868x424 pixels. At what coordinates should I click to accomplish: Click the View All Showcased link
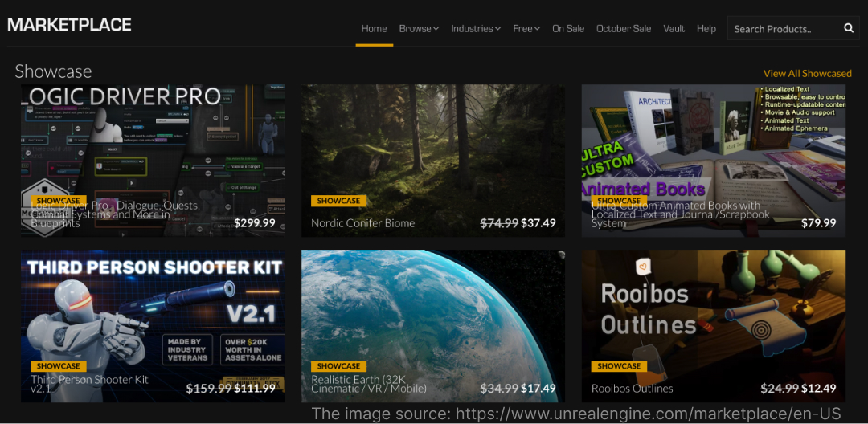point(808,74)
